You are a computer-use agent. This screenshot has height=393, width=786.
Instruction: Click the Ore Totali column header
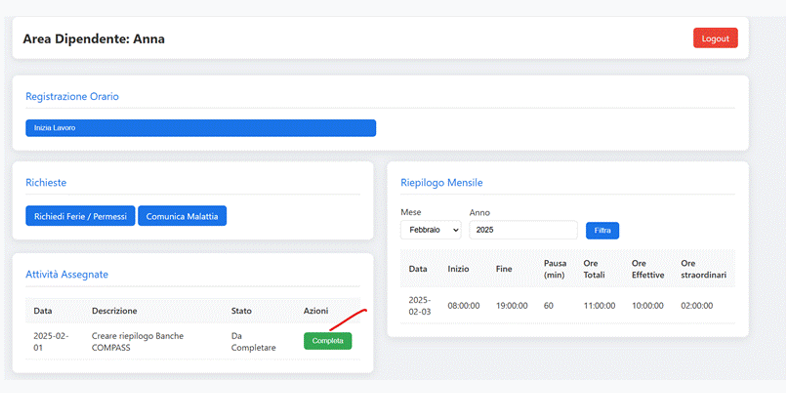(595, 269)
